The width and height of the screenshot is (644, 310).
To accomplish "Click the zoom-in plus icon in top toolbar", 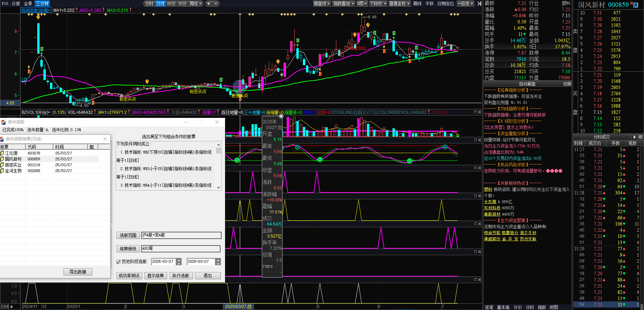I will pos(208,3).
